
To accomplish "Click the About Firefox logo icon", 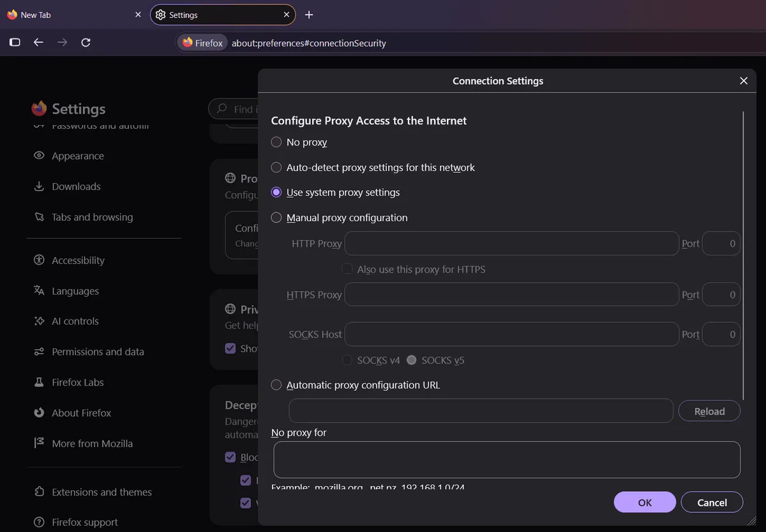I will click(x=39, y=413).
